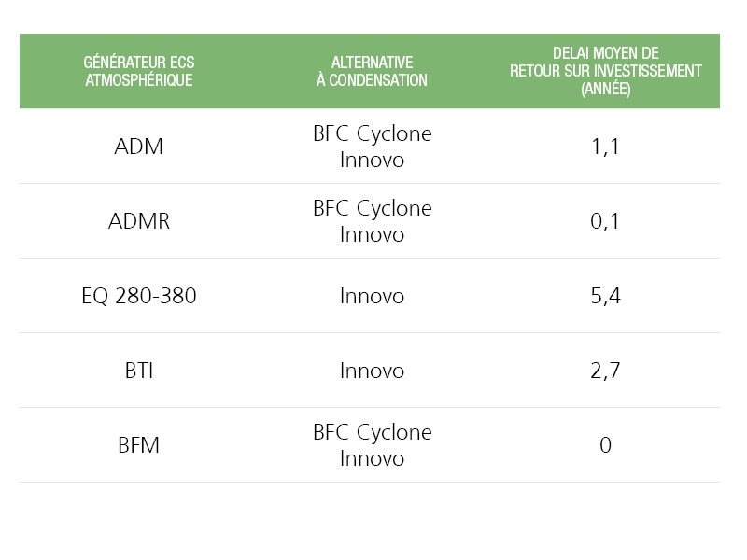This screenshot has width=747, height=560.
Task: Select 'Innovo' in the BTI row
Action: (372, 371)
